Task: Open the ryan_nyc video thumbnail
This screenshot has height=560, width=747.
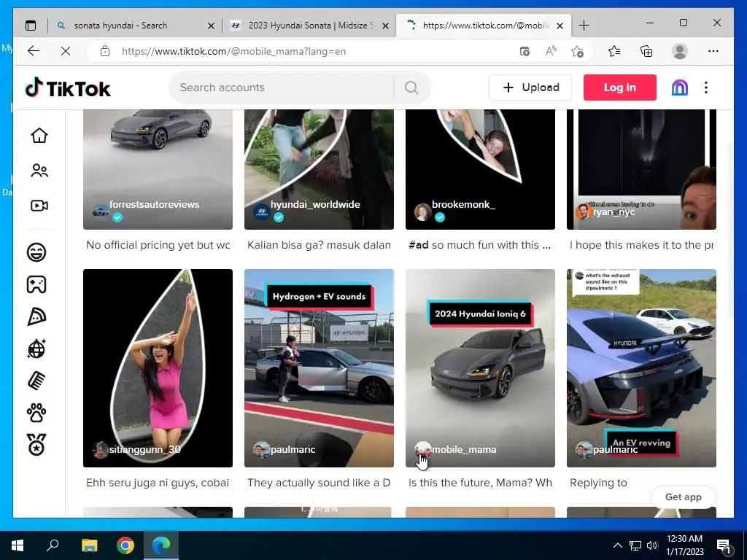Action: coord(641,169)
